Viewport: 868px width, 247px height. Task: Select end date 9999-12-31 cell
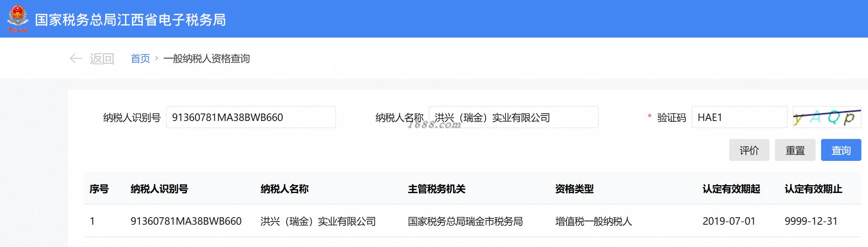click(x=811, y=221)
